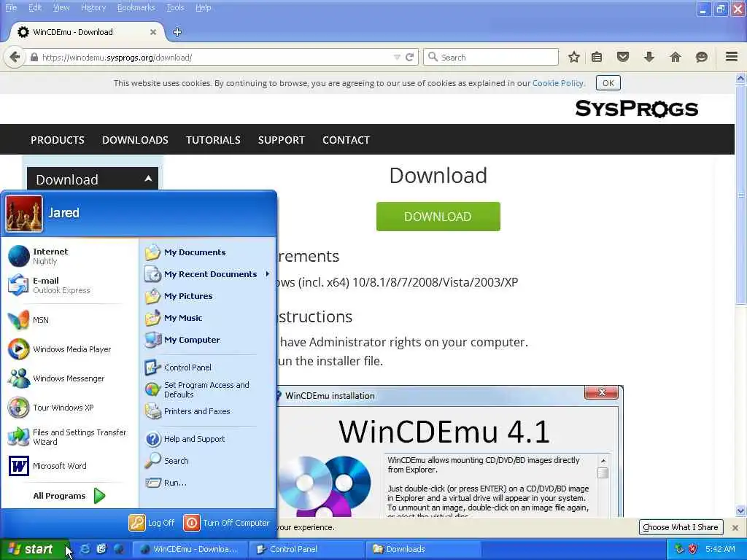Accept cookies with the OK button
This screenshot has width=747, height=560.
[608, 83]
